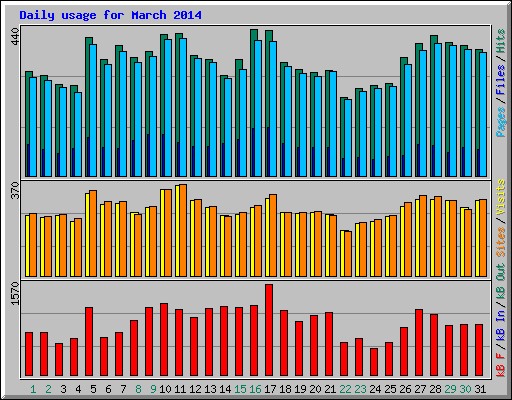Click the cyan files bar for day 10

[x=168, y=108]
